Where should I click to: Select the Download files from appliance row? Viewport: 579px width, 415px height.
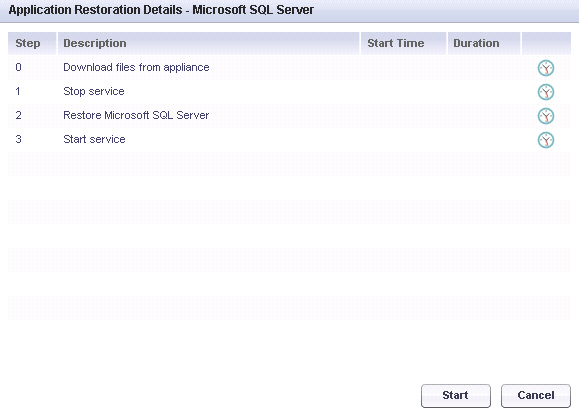point(290,68)
